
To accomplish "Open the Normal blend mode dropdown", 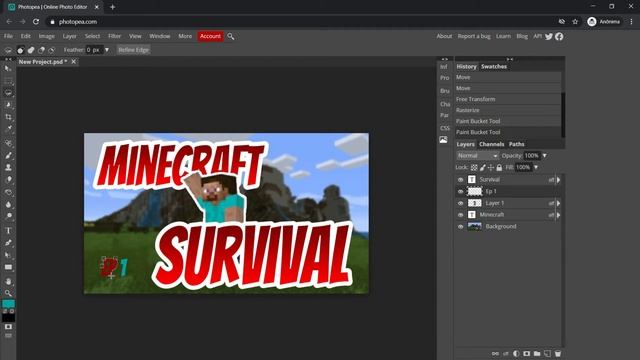I will [x=477, y=156].
